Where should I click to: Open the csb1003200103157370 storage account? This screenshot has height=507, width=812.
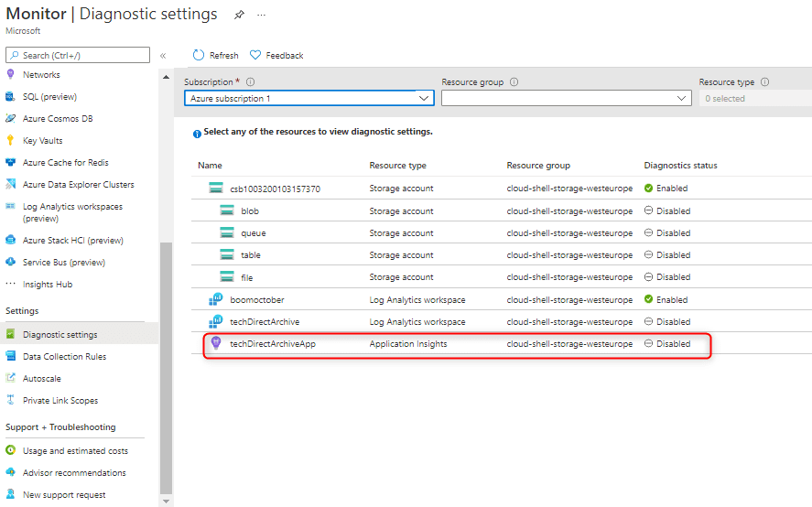[x=275, y=189]
